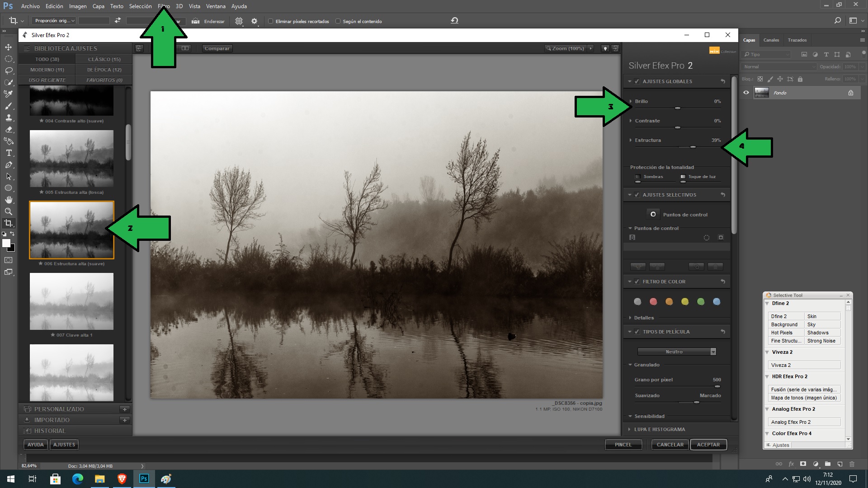Select the Eyedropper tool
This screenshot has width=868, height=488.
(x=9, y=94)
